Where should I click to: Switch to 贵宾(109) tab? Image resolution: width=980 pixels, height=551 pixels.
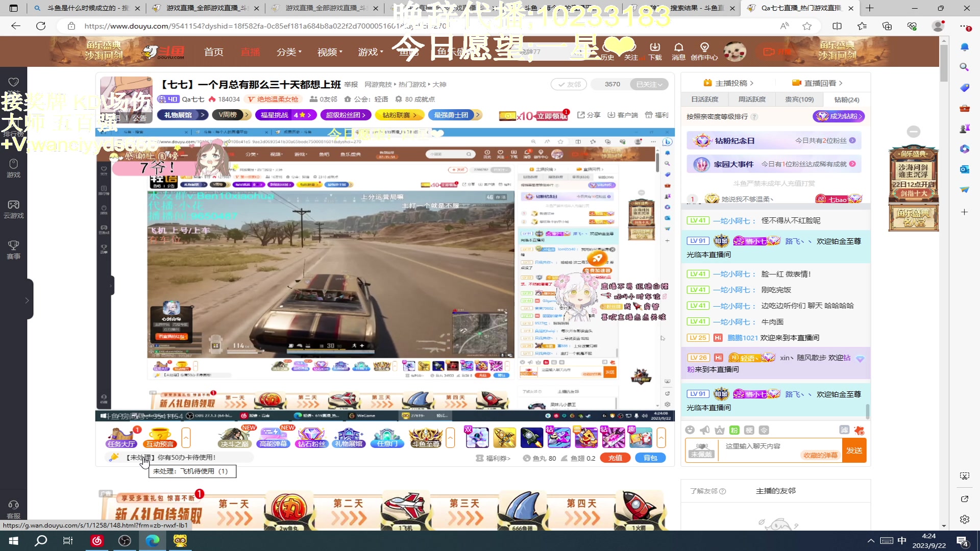tap(799, 99)
